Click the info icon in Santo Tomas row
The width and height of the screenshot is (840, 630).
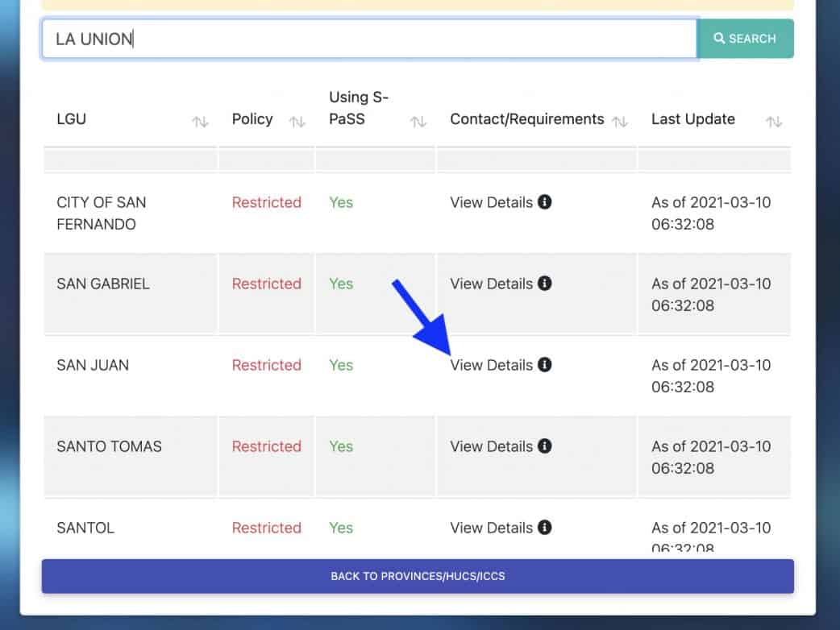pos(545,446)
